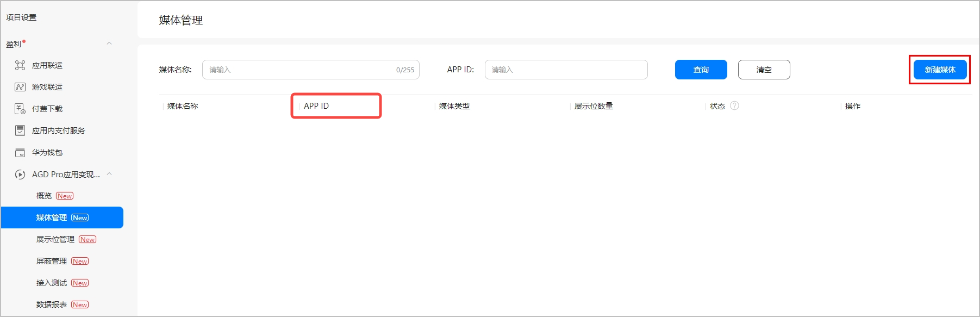This screenshot has height=317, width=980.
Task: Click the New badge beside 数据报表
Action: (80, 304)
